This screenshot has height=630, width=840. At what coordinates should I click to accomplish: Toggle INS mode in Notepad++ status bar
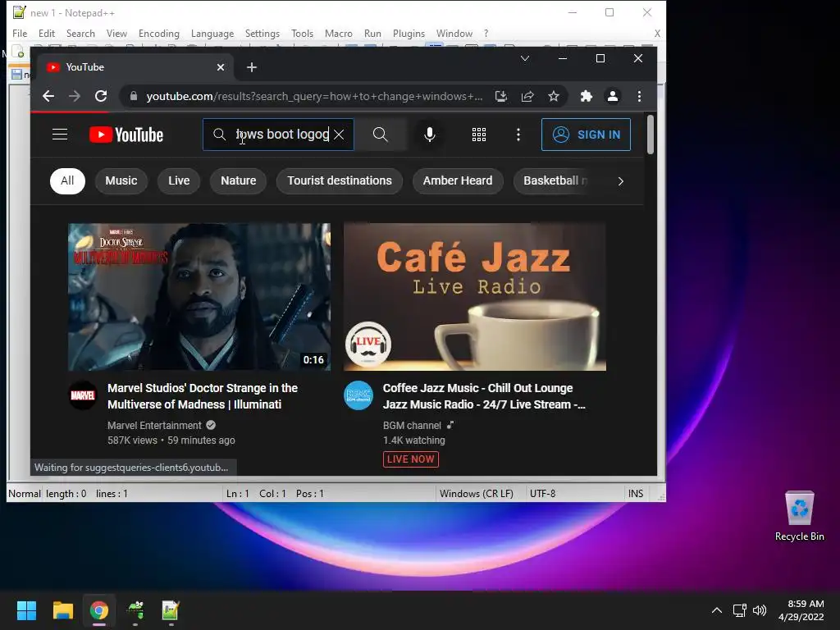point(636,493)
